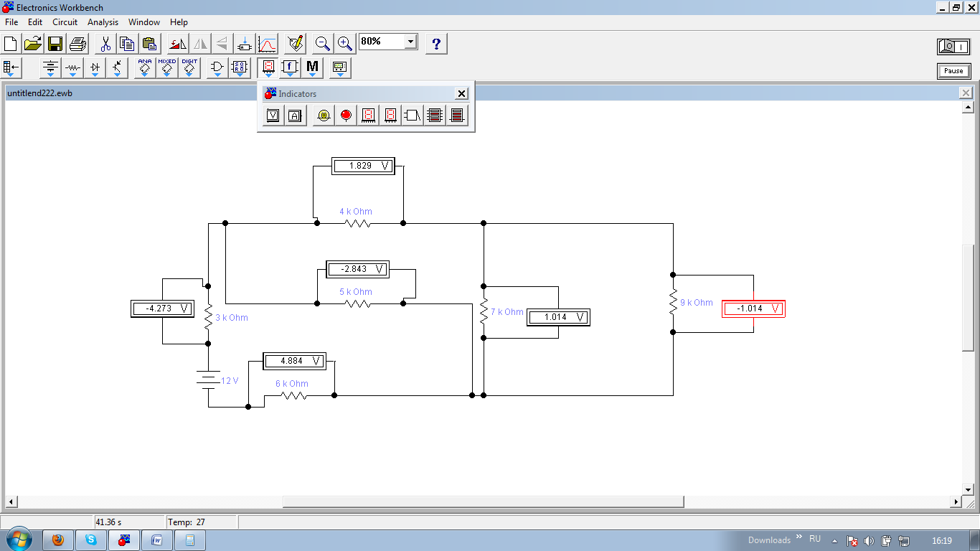Pick the Bulb indicator
980x551 pixels.
coord(324,115)
